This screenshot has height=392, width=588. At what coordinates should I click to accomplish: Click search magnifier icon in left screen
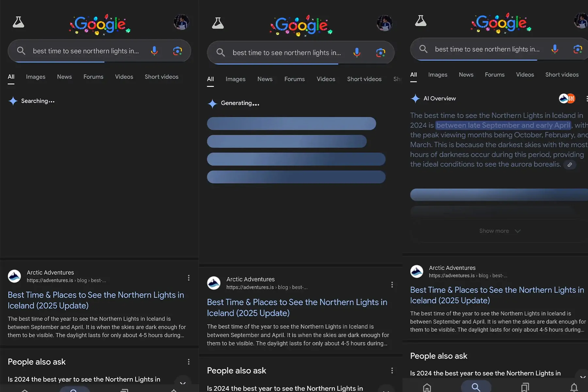tap(21, 51)
